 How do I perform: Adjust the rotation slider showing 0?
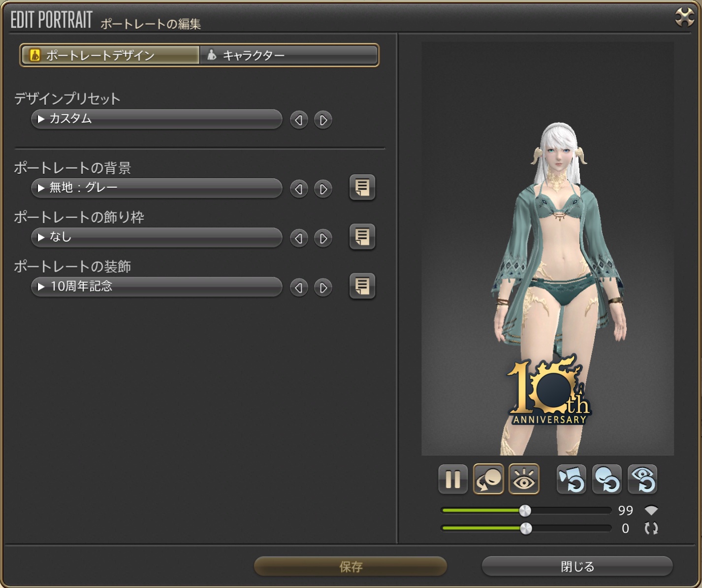click(x=526, y=528)
